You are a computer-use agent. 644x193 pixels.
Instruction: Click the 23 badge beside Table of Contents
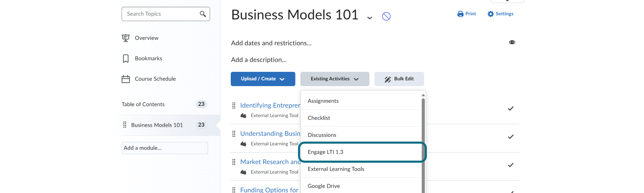pos(201,104)
